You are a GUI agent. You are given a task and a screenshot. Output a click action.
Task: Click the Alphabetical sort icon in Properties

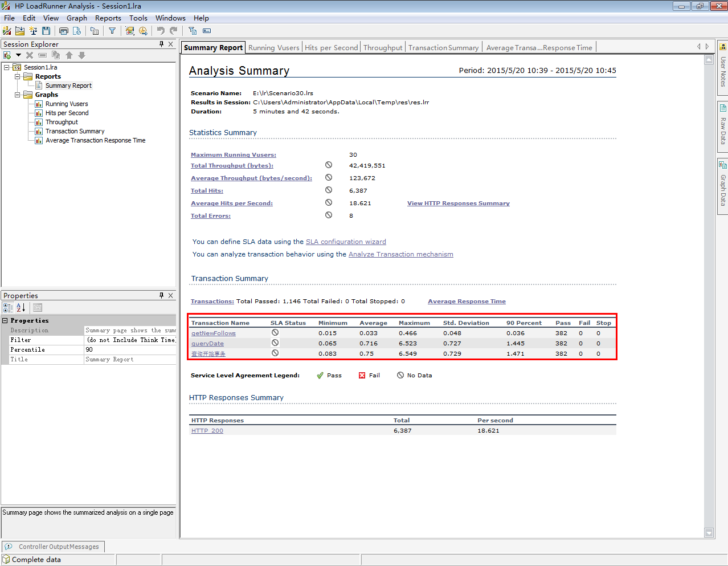pyautogui.click(x=21, y=308)
